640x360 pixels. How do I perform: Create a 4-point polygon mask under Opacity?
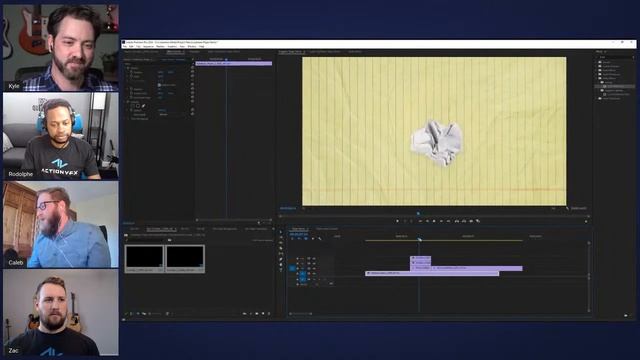(138, 106)
